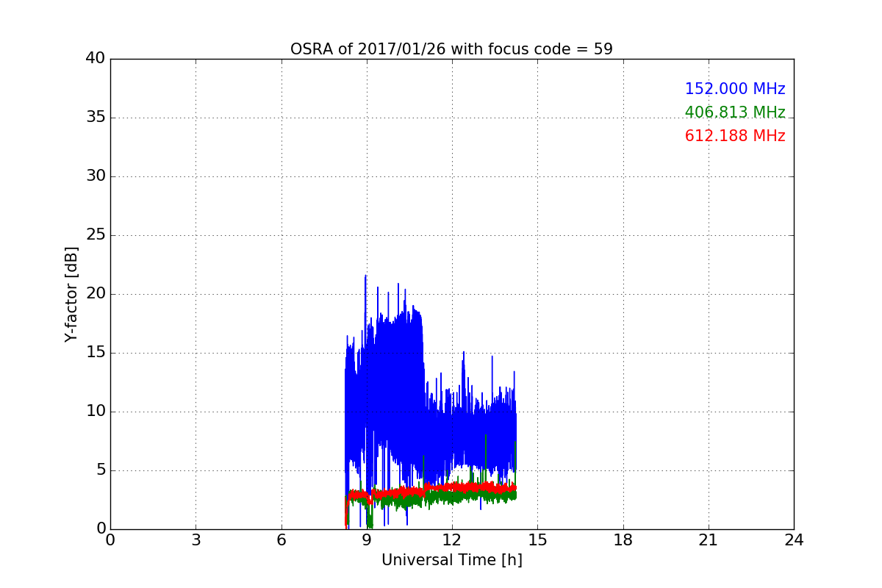This screenshot has width=882, height=588.
Task: Click the x-axis tick label "18"
Action: [623, 540]
